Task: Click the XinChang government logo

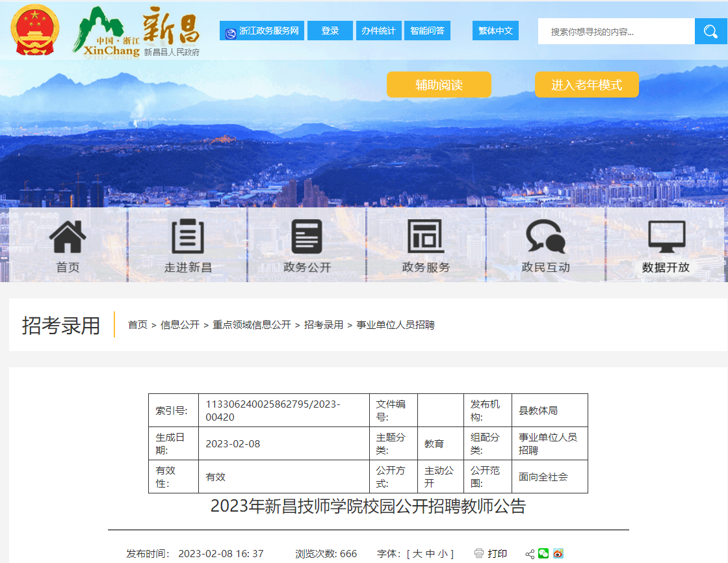Action: (x=136, y=32)
